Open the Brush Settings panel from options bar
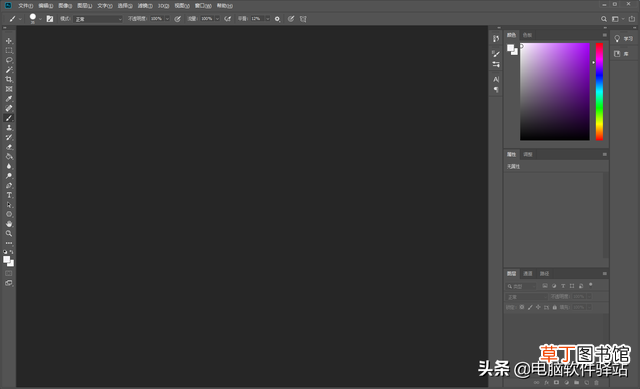Image resolution: width=640 pixels, height=389 pixels. pyautogui.click(x=50, y=19)
